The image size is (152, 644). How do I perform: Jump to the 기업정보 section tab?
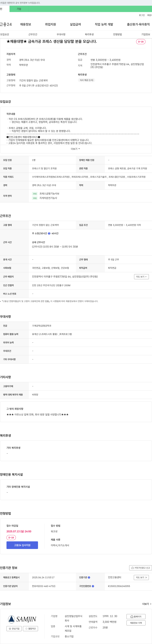point(146,35)
